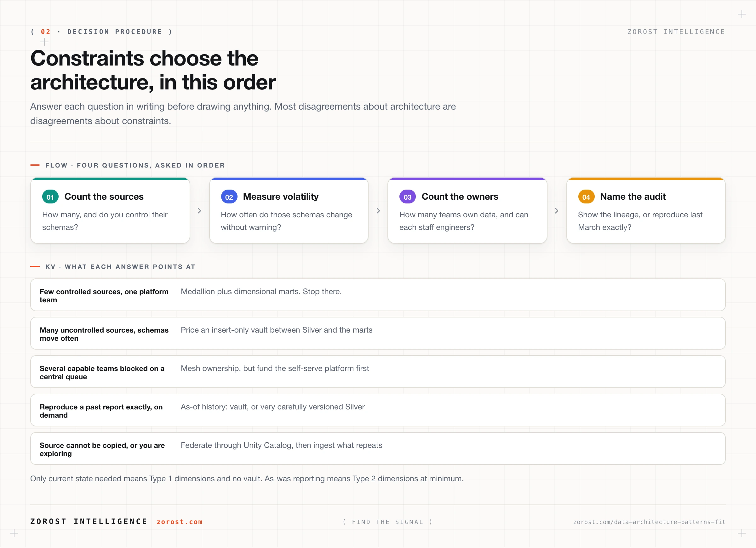Click 'How many, and do you control their schemas?' text

click(x=105, y=221)
